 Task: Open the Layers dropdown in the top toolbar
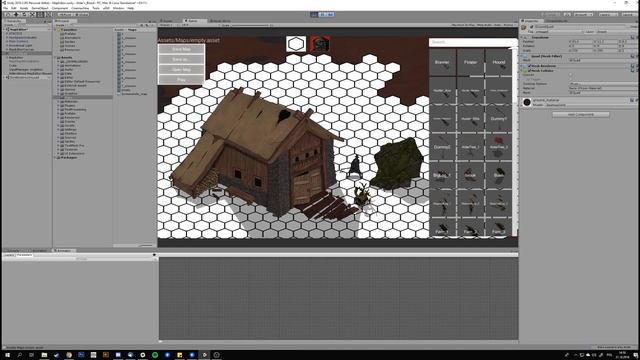609,14
